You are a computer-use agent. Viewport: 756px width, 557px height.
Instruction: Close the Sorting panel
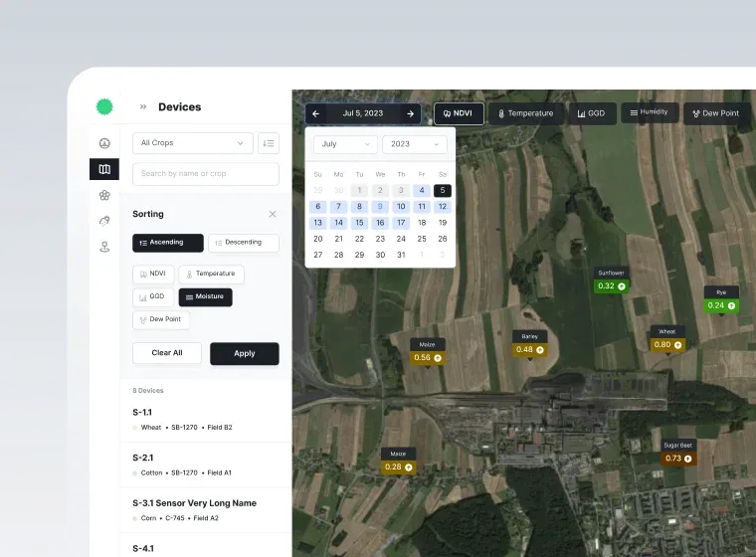pyautogui.click(x=273, y=214)
